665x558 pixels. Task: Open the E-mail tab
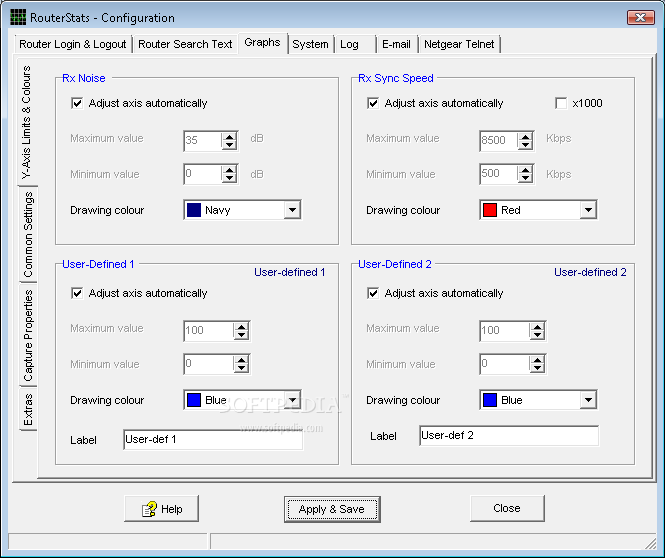tap(396, 44)
